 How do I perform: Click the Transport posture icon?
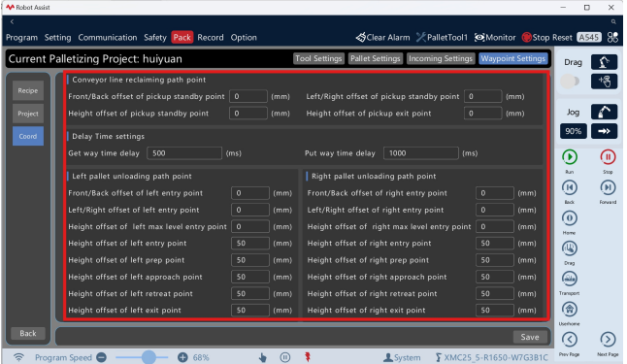tap(570, 279)
